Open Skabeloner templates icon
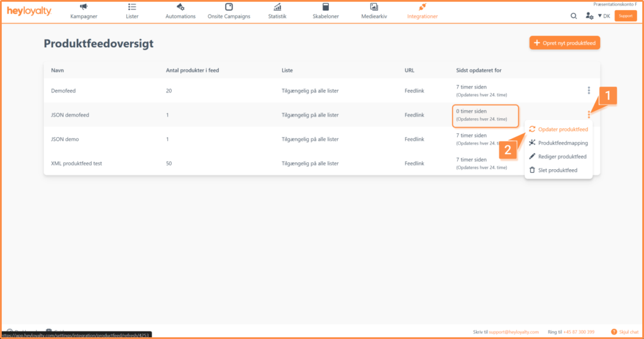The height and width of the screenshot is (339, 644). click(326, 6)
